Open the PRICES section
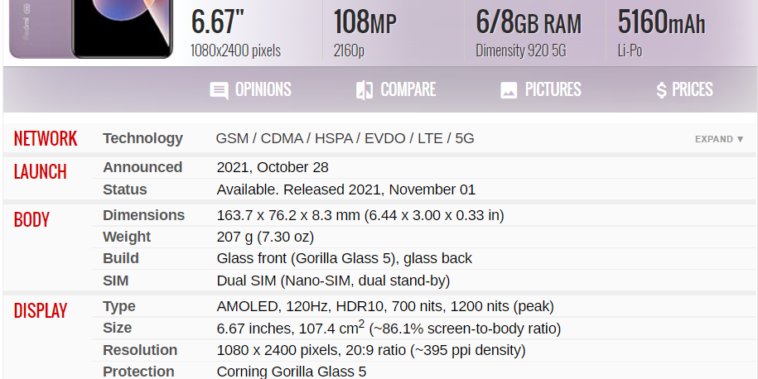Image resolution: width=758 pixels, height=379 pixels. 685,90
